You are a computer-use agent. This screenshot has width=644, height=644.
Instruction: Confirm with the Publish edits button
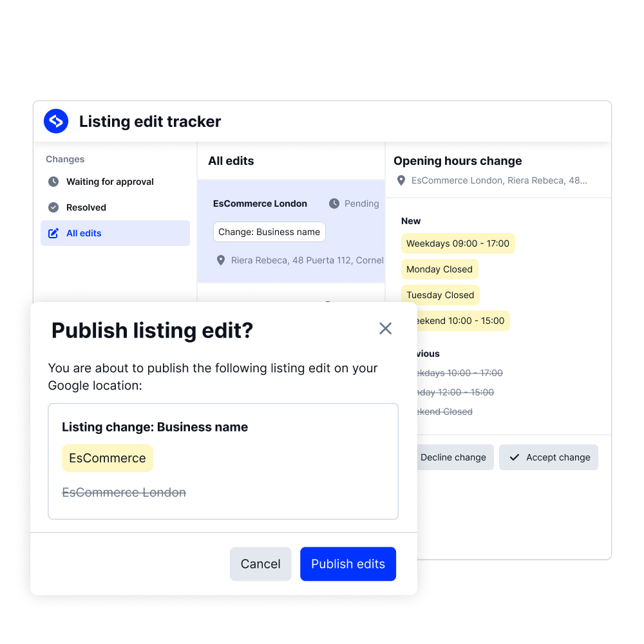pos(348,564)
